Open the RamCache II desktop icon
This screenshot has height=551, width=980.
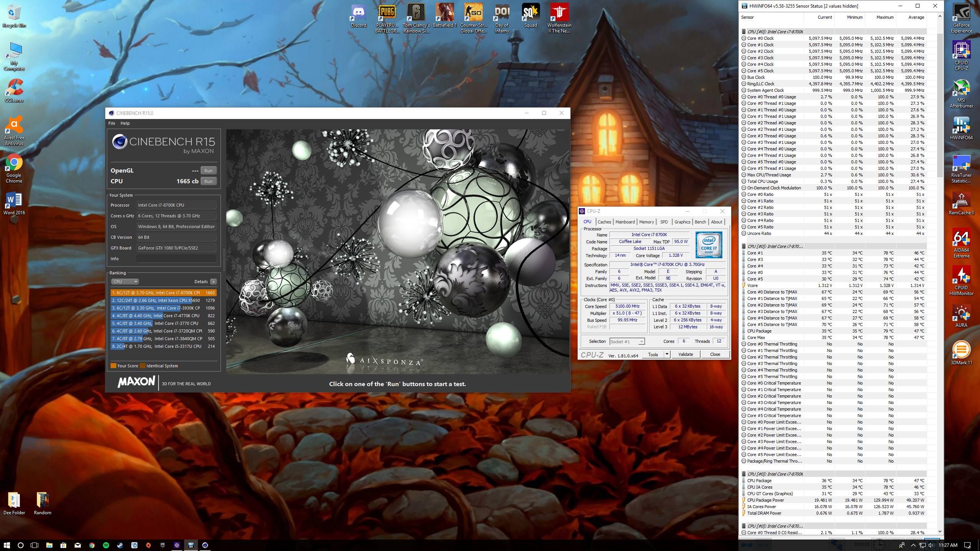(x=961, y=204)
